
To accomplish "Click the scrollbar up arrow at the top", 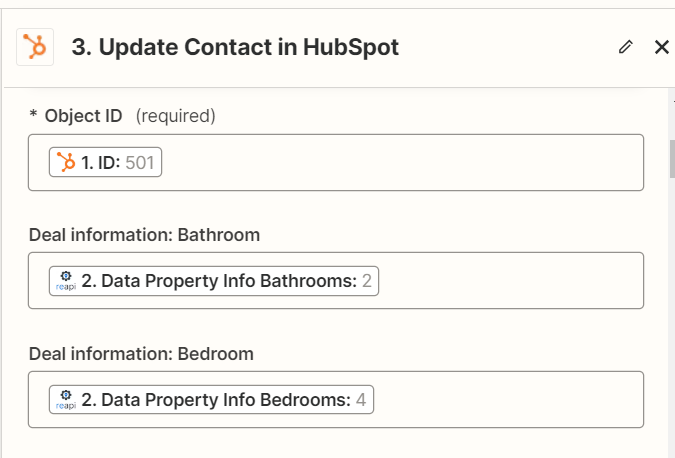I will tap(673, 102).
